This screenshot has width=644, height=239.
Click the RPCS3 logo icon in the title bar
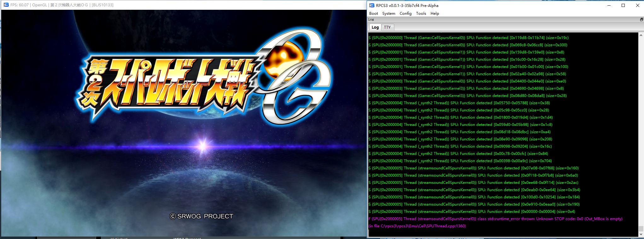(x=372, y=5)
